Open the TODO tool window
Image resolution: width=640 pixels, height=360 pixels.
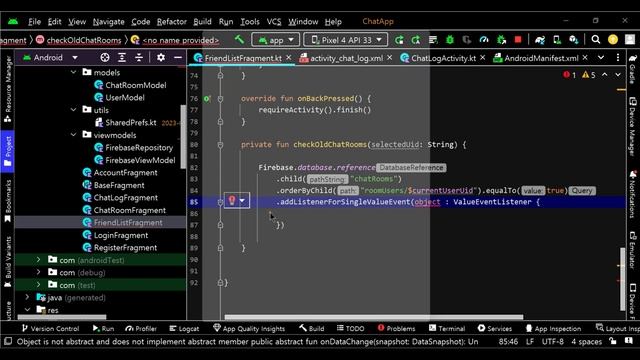tap(351, 328)
